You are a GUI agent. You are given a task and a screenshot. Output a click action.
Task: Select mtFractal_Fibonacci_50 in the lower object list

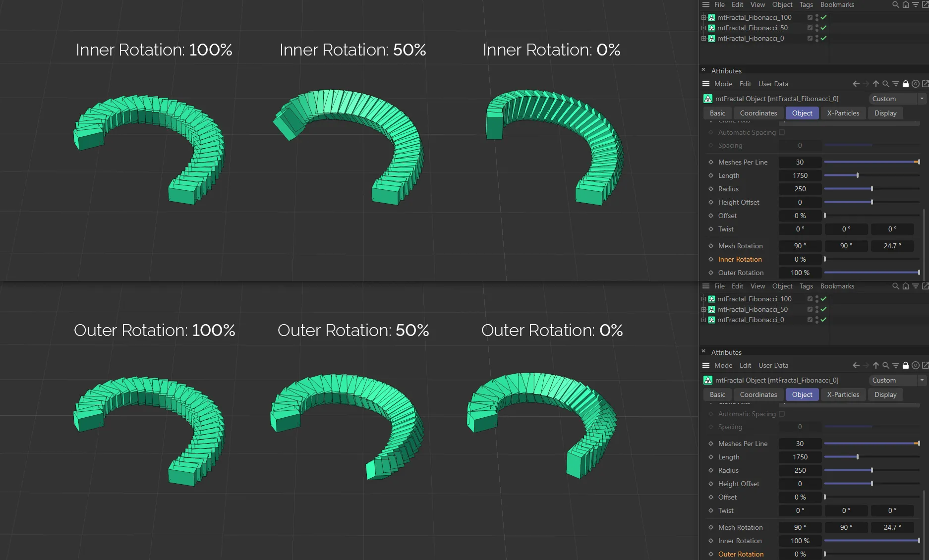[752, 309]
